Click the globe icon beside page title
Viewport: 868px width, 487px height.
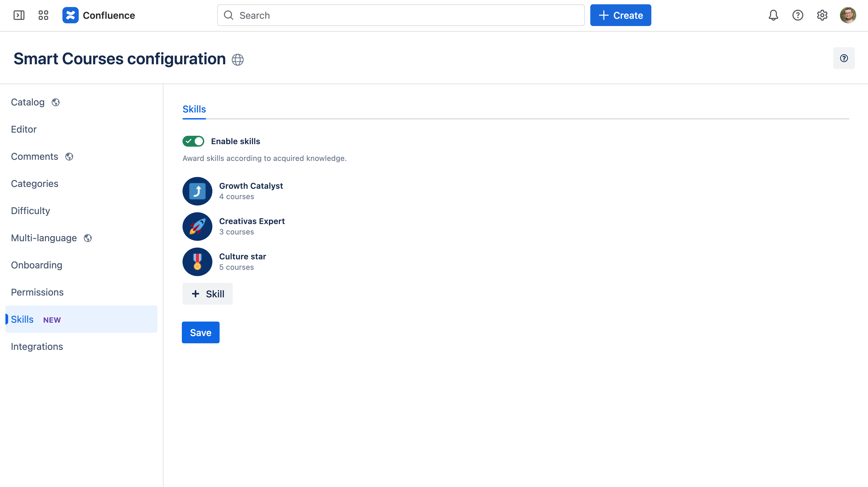click(237, 60)
